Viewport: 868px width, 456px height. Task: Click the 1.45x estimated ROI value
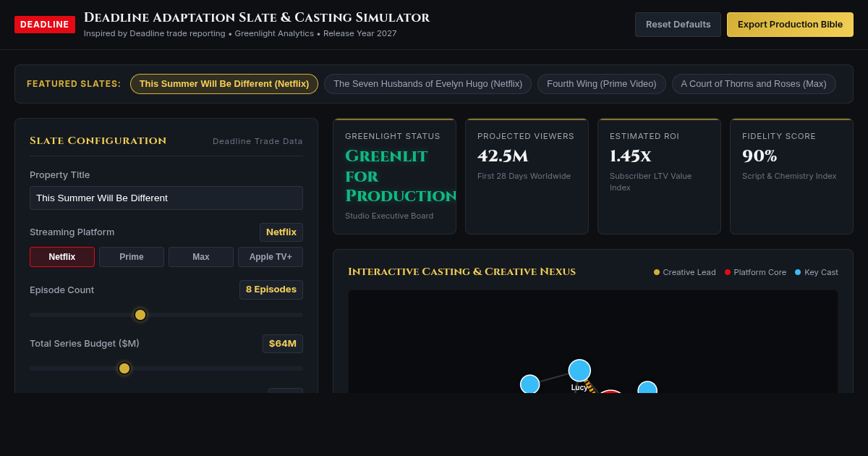point(630,156)
